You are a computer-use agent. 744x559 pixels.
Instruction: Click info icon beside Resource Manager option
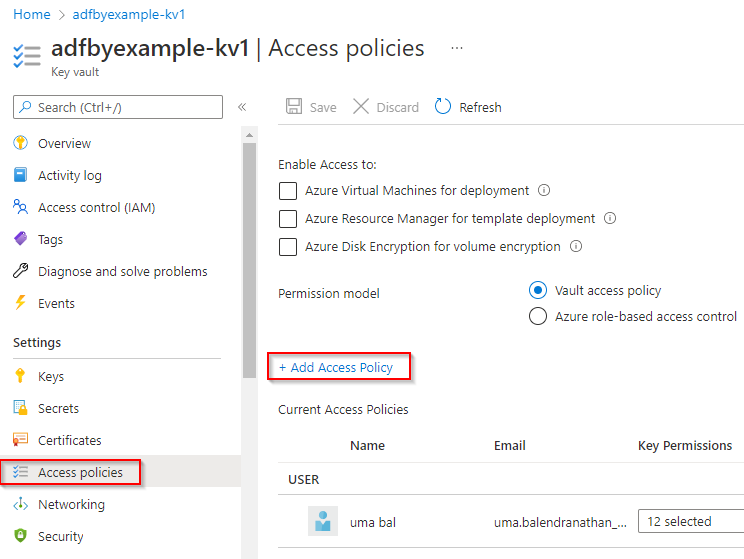[x=610, y=218]
